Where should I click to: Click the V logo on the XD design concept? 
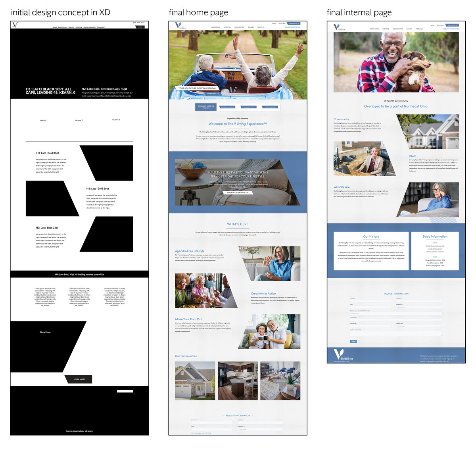(x=15, y=25)
